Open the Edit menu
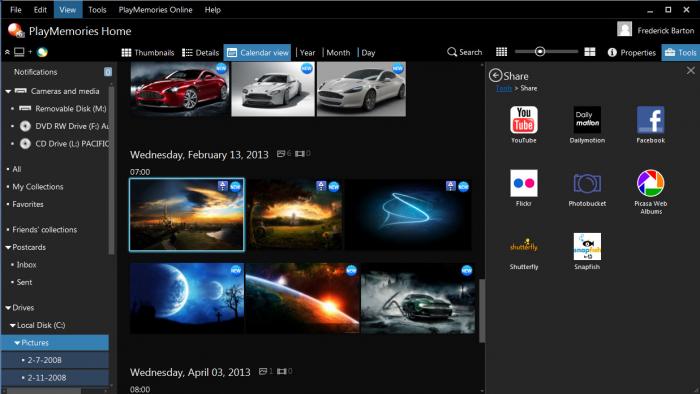 coord(40,9)
